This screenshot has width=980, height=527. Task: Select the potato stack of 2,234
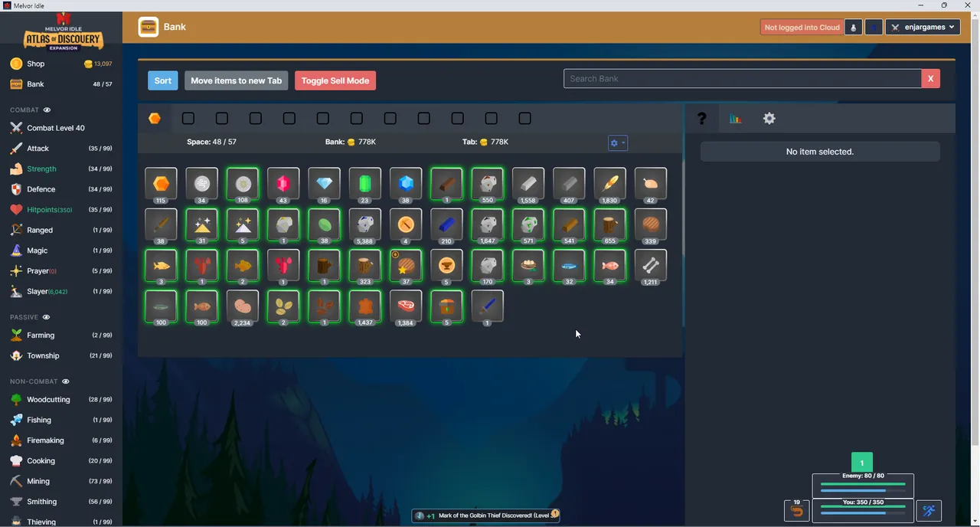[x=242, y=306]
